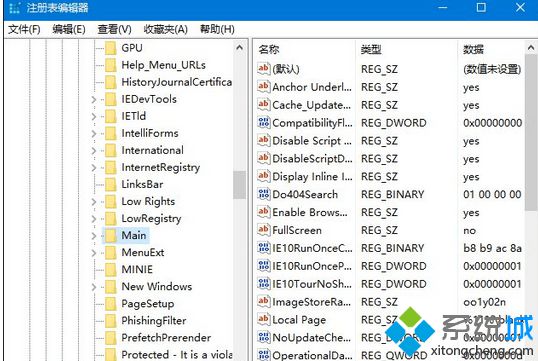
Task: Click the tree pane vertical scrollbar thumb
Action: point(239,185)
